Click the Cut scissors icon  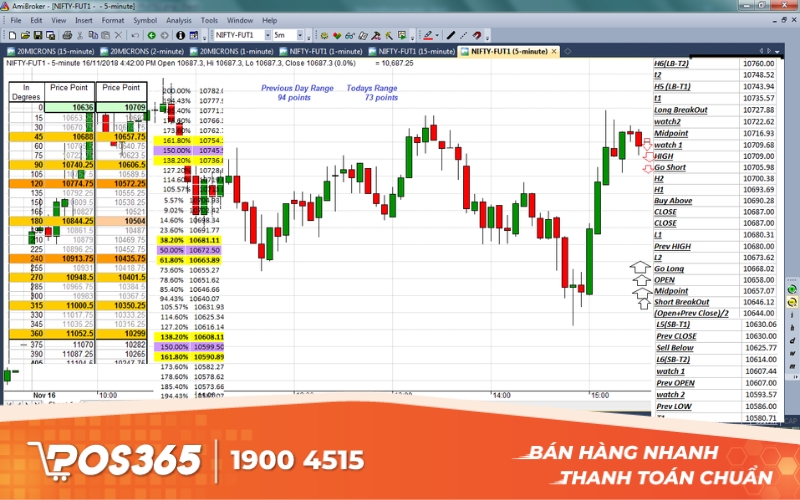(x=80, y=35)
